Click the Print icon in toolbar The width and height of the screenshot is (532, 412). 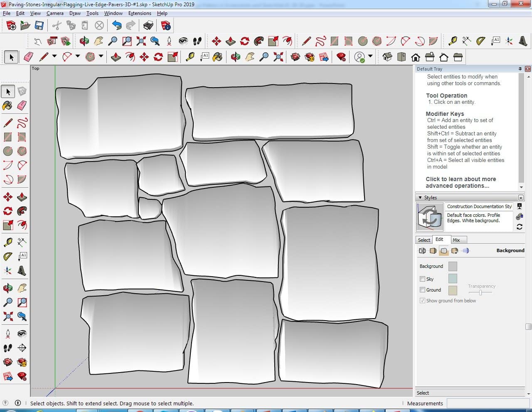148,26
